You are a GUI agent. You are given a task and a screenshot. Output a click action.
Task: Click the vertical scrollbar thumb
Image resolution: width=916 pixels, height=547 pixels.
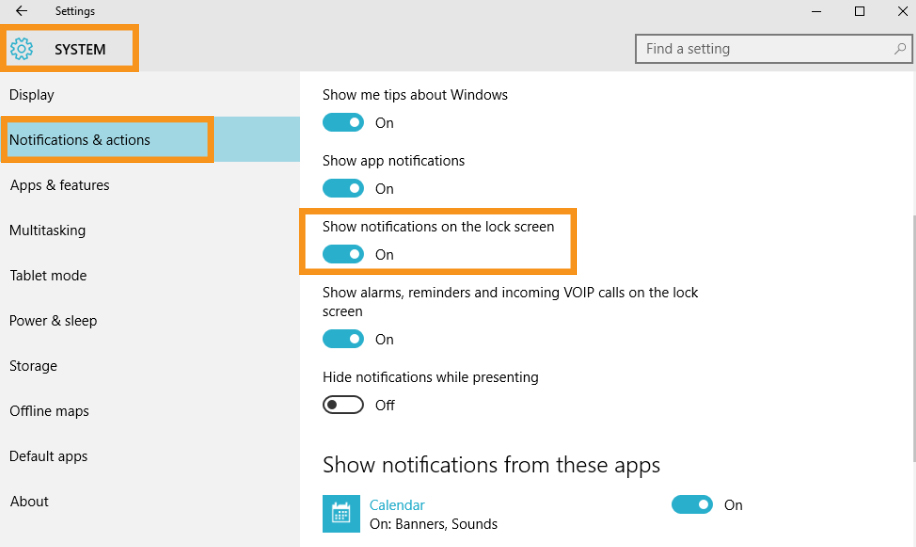point(913,339)
